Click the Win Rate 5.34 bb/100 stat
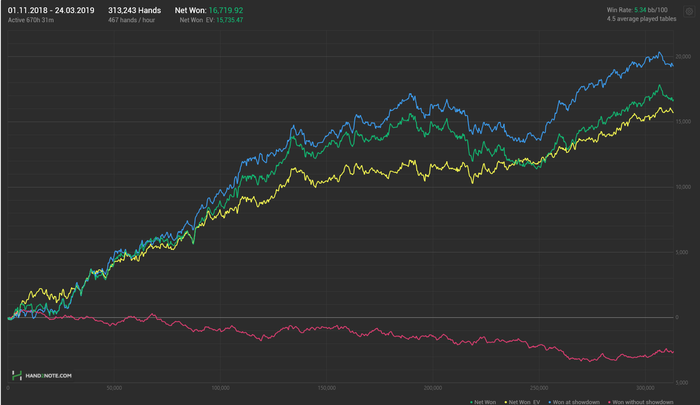Screen dimensions: 700x405 point(637,10)
